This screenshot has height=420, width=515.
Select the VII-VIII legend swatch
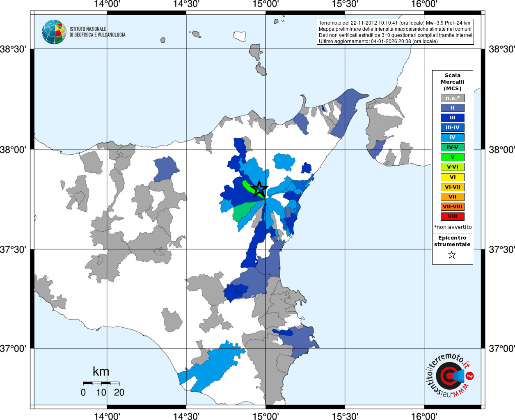click(453, 207)
